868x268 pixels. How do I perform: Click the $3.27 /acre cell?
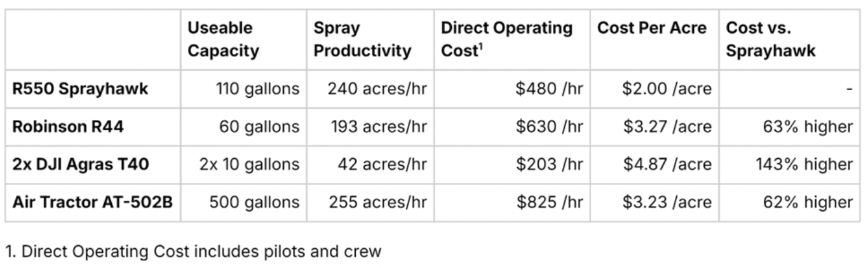coord(667,127)
